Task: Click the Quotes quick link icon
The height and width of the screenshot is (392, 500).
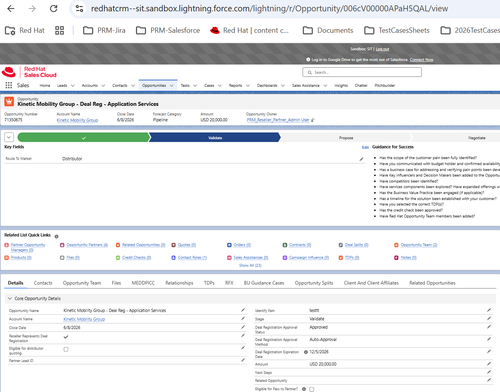Action: pos(173,245)
